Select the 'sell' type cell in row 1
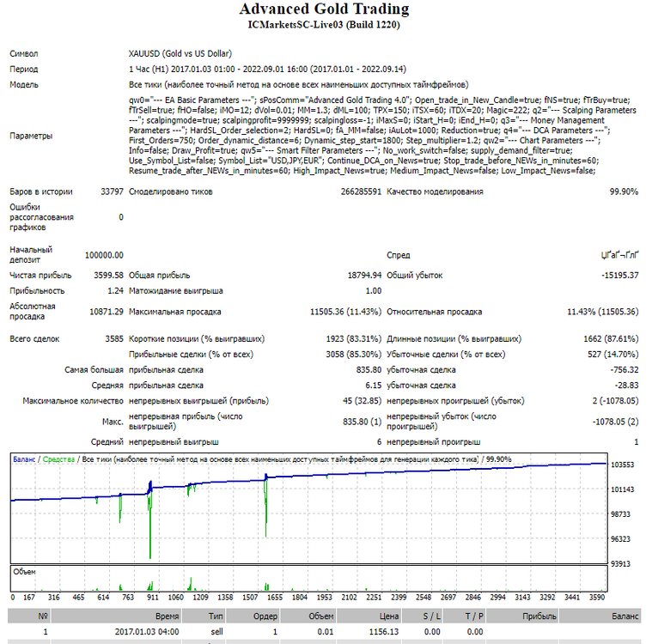This screenshot has height=644, width=652. point(216,632)
